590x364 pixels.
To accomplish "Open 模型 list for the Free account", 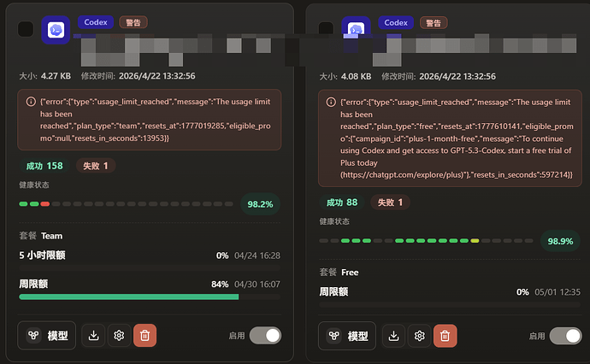I will pos(347,336).
